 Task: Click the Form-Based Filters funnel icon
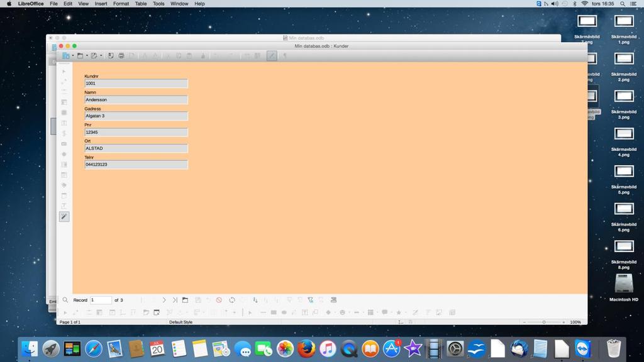point(311,300)
